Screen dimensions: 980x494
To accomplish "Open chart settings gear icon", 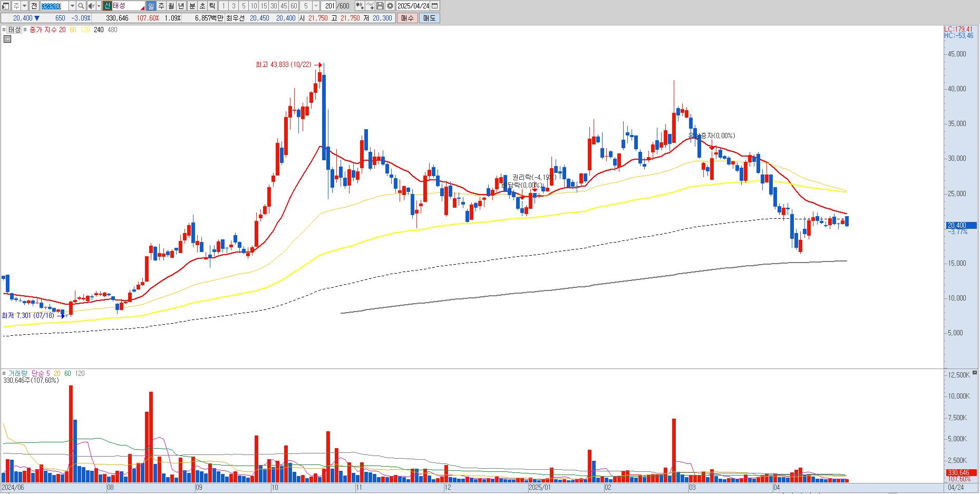I will [390, 6].
